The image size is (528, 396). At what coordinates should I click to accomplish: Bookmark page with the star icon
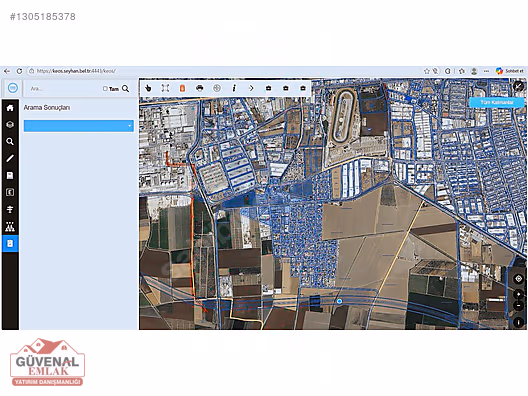pos(427,71)
